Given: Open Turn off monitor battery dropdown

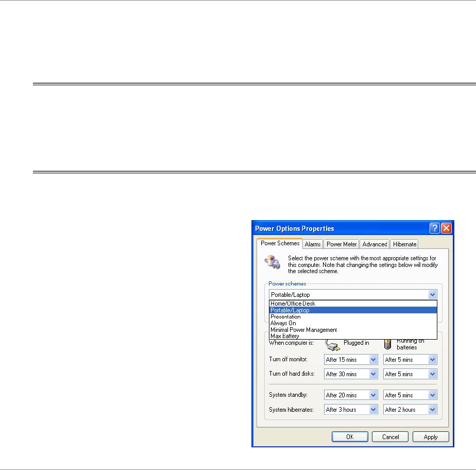Looking at the screenshot, I should tap(410, 360).
